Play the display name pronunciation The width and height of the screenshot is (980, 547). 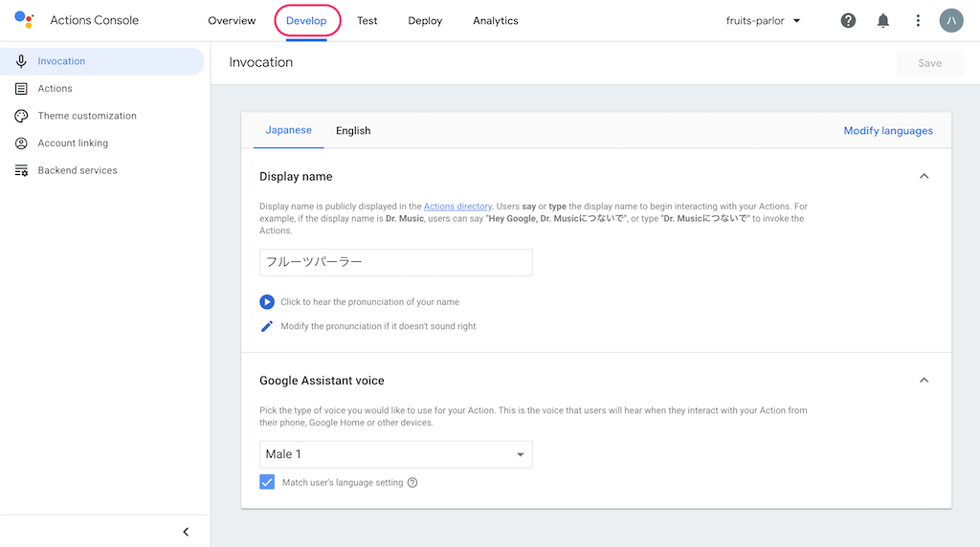(x=267, y=302)
